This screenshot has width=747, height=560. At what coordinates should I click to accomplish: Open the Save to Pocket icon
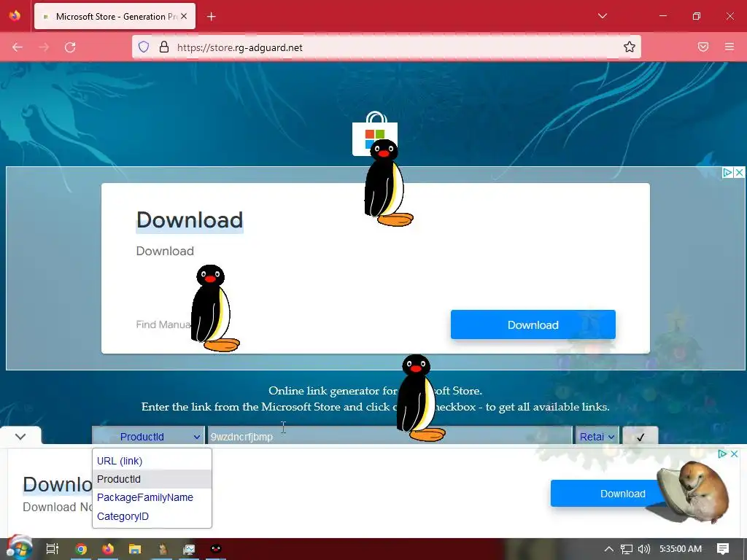pyautogui.click(x=703, y=47)
